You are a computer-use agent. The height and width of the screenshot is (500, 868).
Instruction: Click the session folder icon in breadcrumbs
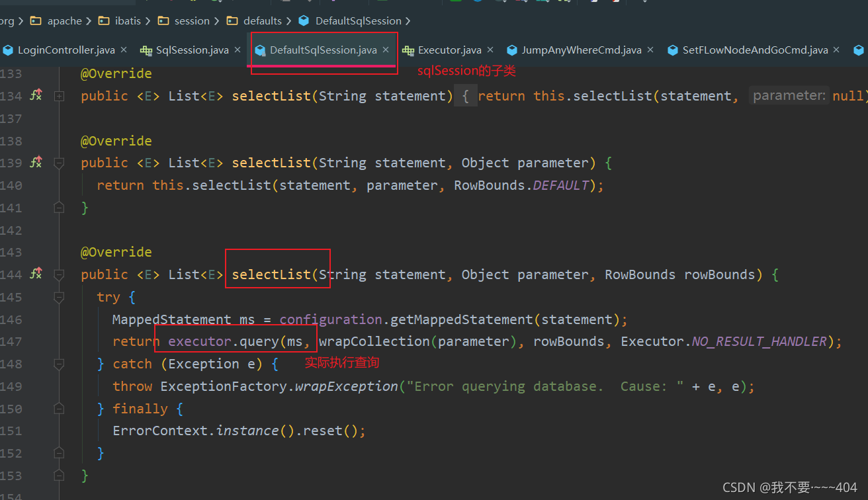163,21
